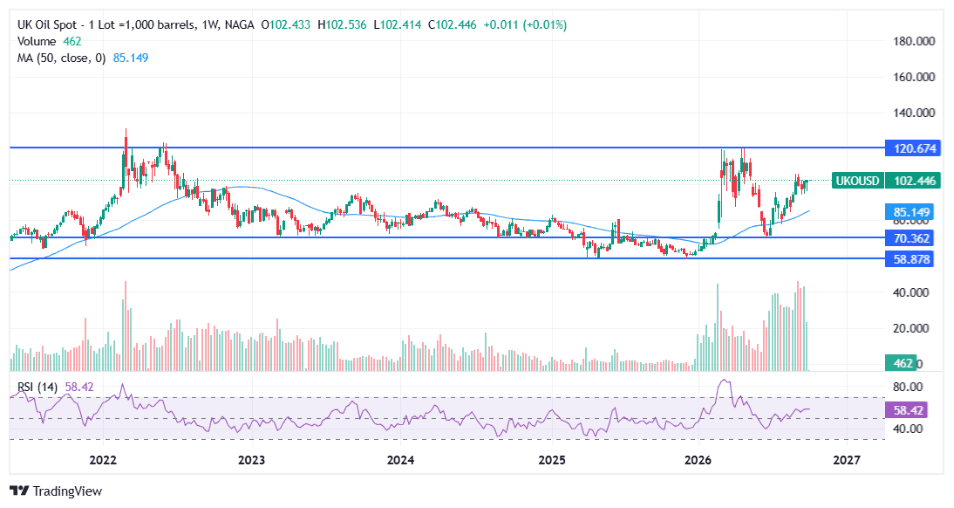The image size is (954, 508).
Task: Click the +0.011 (+0.01%) change value
Action: point(525,25)
